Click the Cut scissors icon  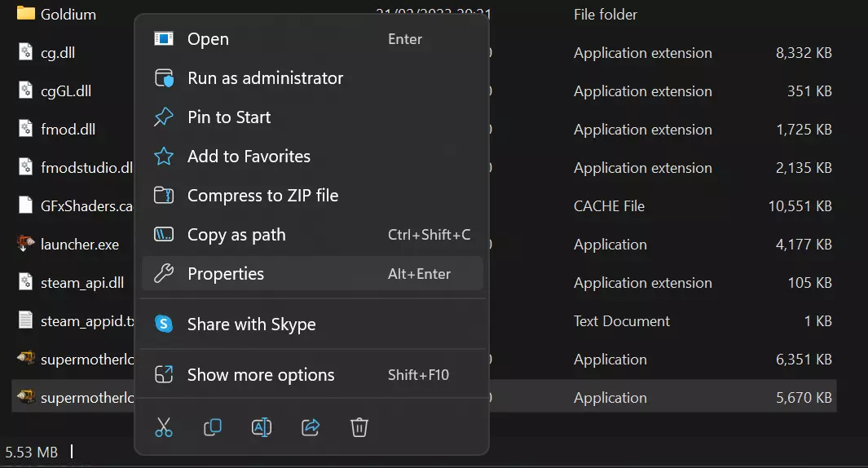tap(164, 426)
